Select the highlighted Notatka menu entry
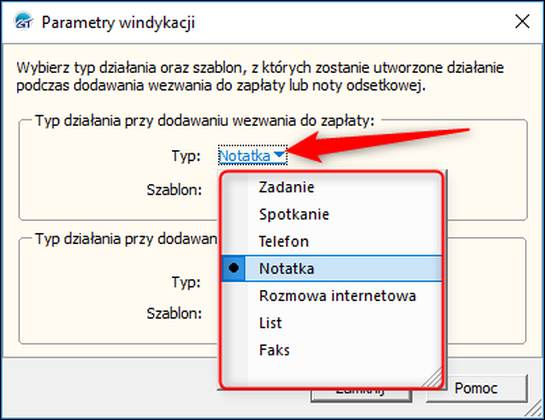Image resolution: width=545 pixels, height=420 pixels. coord(332,268)
